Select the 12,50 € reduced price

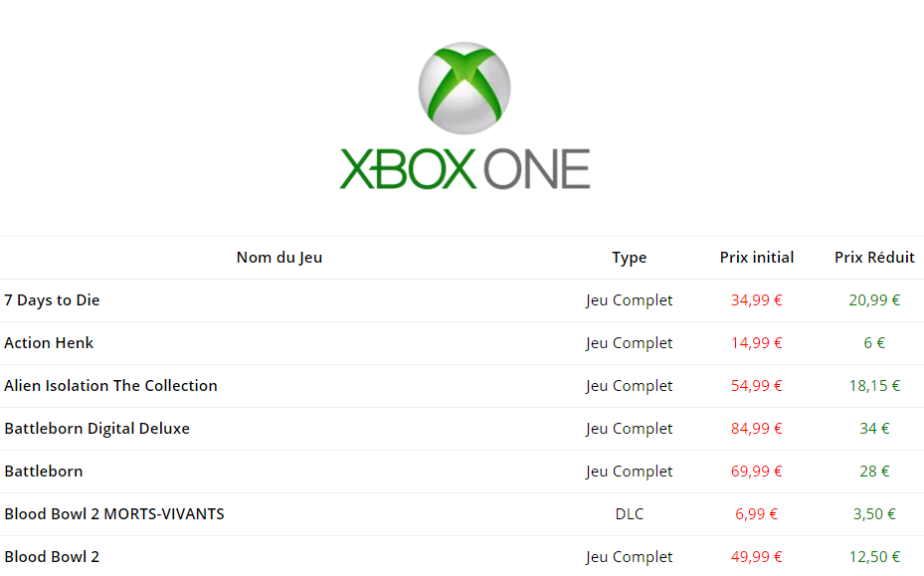tap(874, 557)
